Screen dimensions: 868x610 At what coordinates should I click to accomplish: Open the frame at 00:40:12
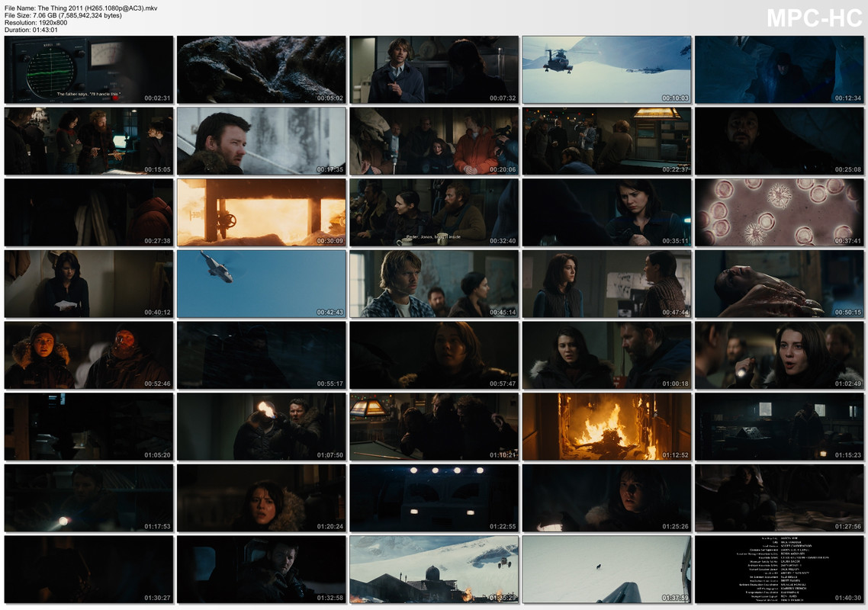88,284
